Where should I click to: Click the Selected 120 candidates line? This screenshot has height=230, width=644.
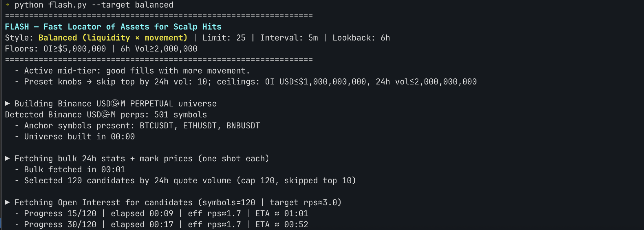190,181
